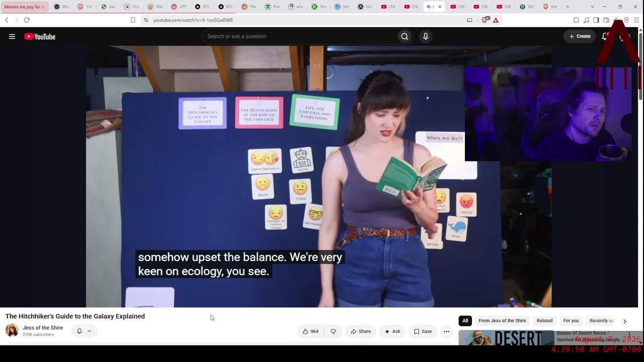Image resolution: width=644 pixels, height=362 pixels.
Task: Open the YouTube guide hamburger menu
Action: tap(12, 36)
